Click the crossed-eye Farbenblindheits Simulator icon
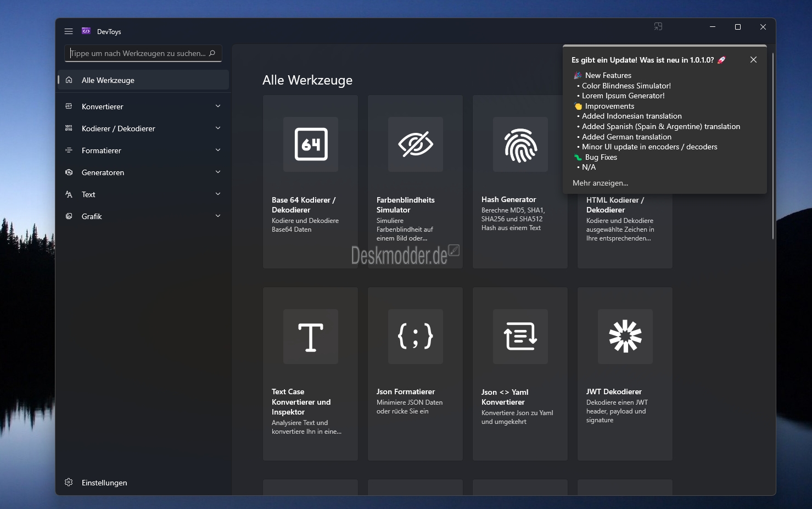Viewport: 812px width, 509px height. pyautogui.click(x=416, y=144)
